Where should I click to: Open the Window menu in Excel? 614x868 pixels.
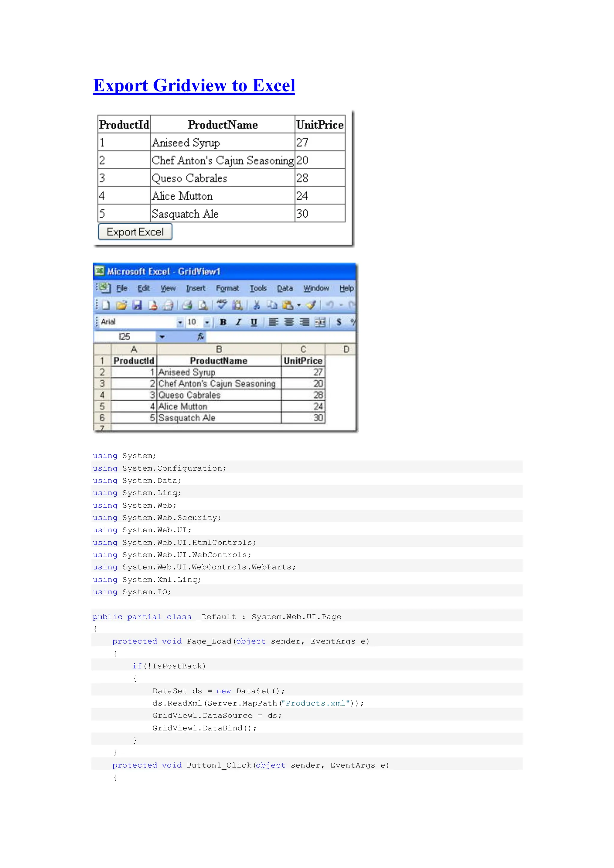coord(316,288)
